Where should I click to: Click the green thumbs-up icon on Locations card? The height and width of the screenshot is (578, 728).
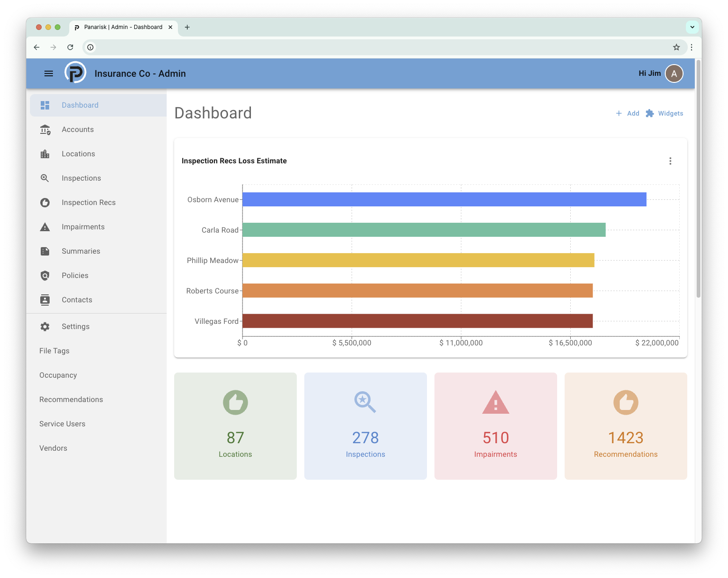click(x=235, y=402)
